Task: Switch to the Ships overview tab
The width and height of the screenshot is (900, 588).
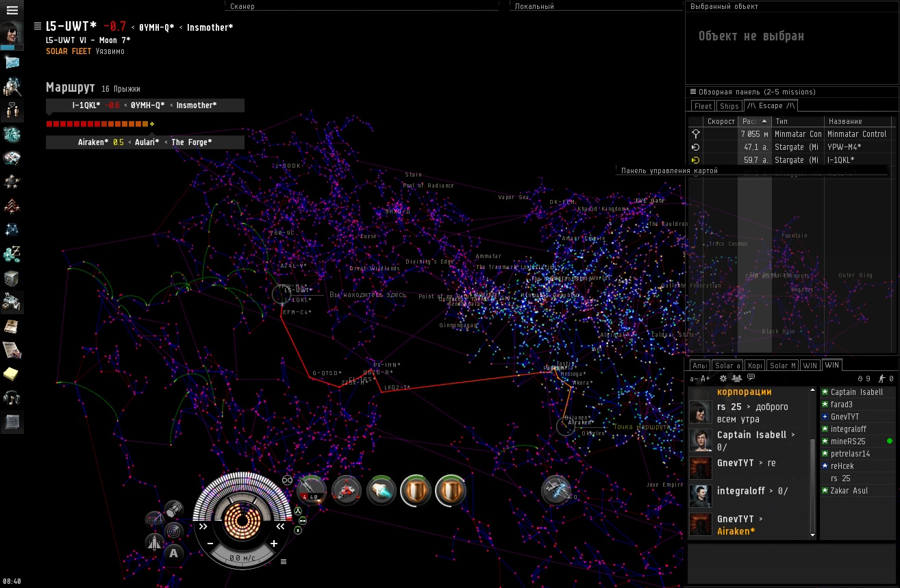Action: pos(729,106)
